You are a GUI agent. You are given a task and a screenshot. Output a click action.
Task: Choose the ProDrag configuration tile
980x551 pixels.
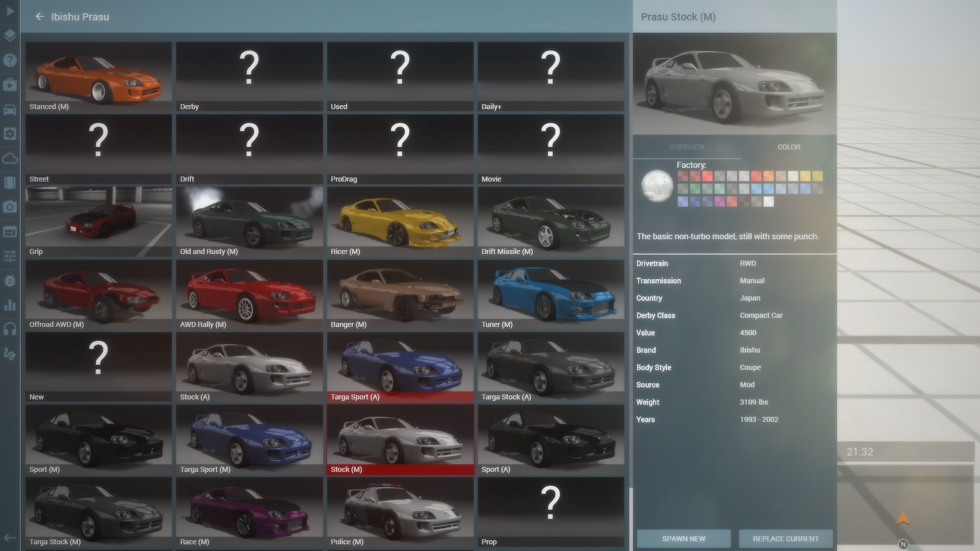(x=400, y=149)
